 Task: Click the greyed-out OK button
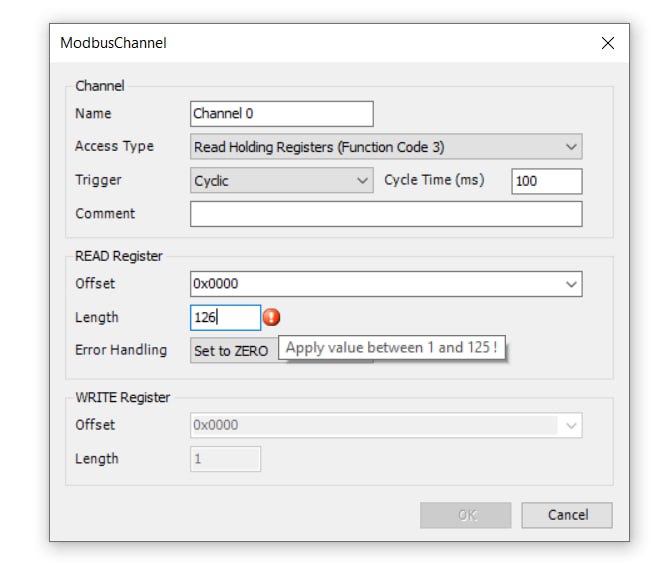(x=465, y=515)
